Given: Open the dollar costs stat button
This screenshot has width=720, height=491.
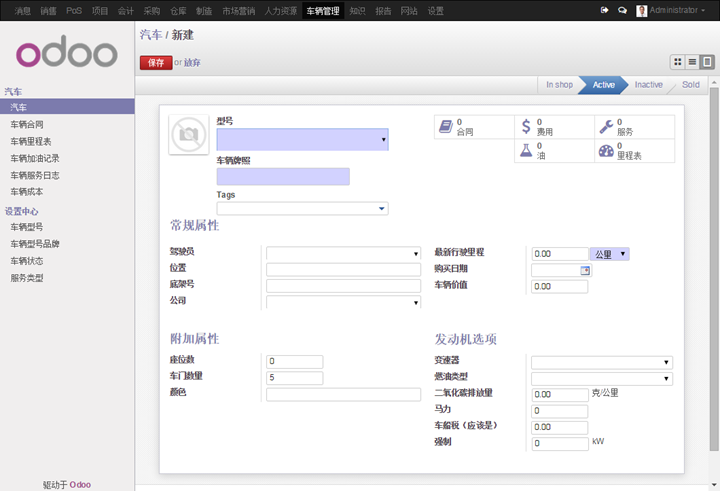Looking at the screenshot, I should point(554,127).
